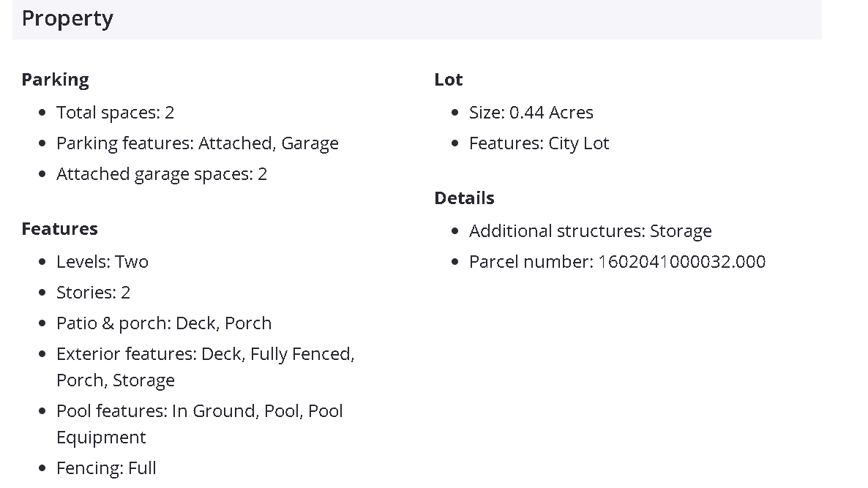Click "Additional structures: Storage" item
Image resolution: width=868 pixels, height=488 pixels.
(590, 231)
